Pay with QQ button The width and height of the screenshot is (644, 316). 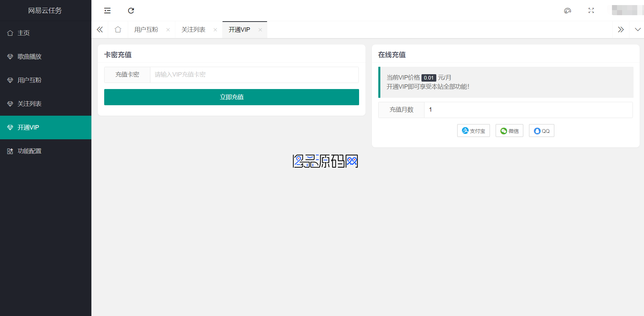click(x=541, y=131)
